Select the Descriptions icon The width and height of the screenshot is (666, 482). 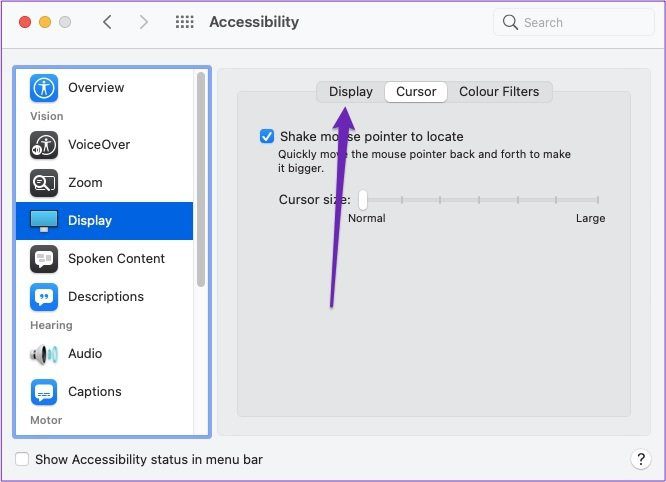44,297
